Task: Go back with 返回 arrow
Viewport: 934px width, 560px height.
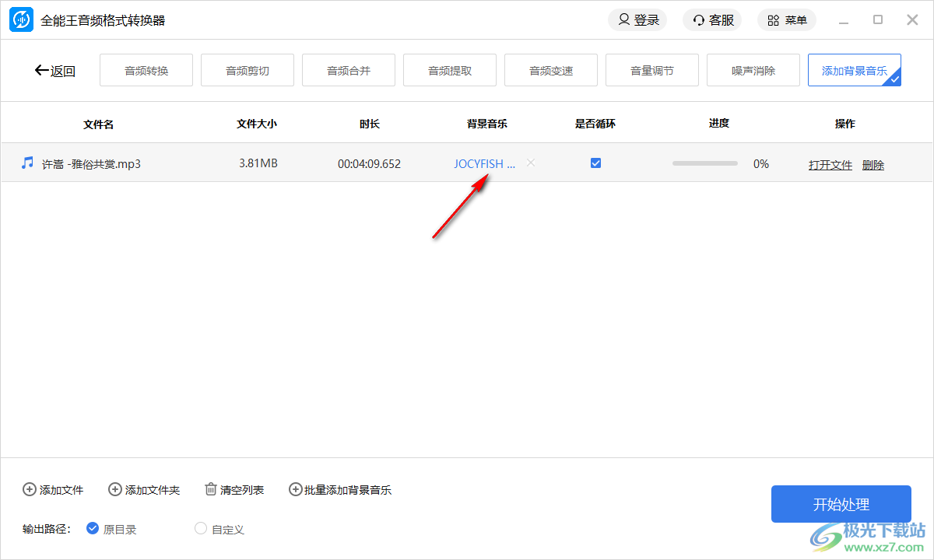Action: tap(54, 71)
